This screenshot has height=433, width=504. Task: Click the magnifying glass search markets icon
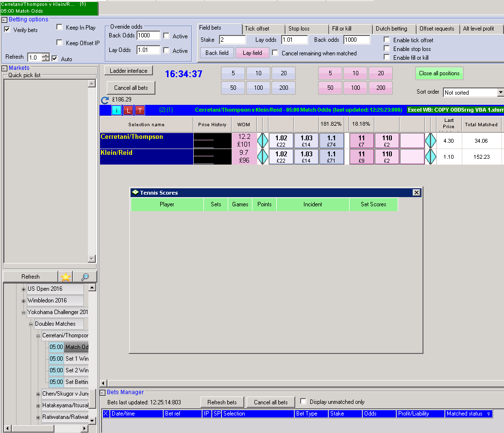point(85,277)
